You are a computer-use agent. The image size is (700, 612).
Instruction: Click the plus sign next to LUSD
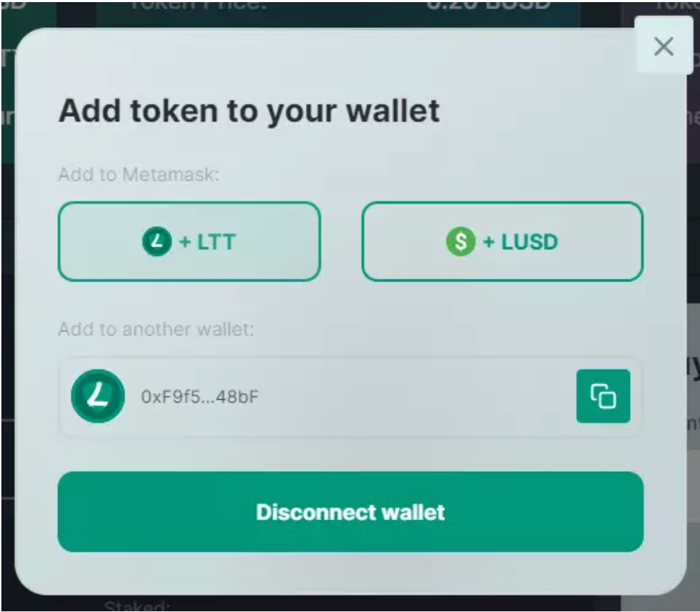click(x=489, y=242)
